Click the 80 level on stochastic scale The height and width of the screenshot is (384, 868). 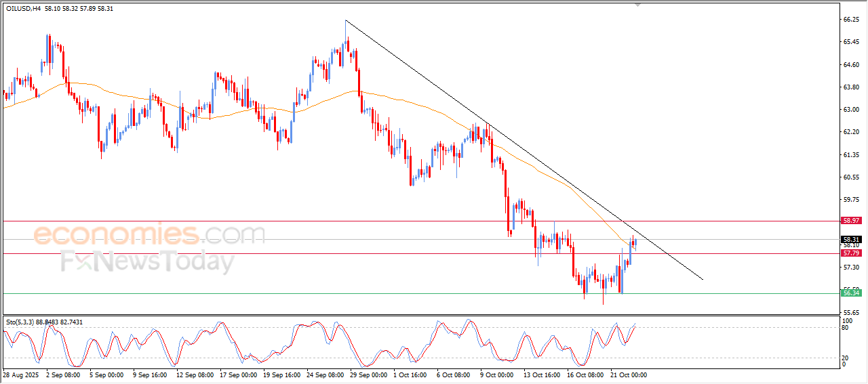(845, 328)
